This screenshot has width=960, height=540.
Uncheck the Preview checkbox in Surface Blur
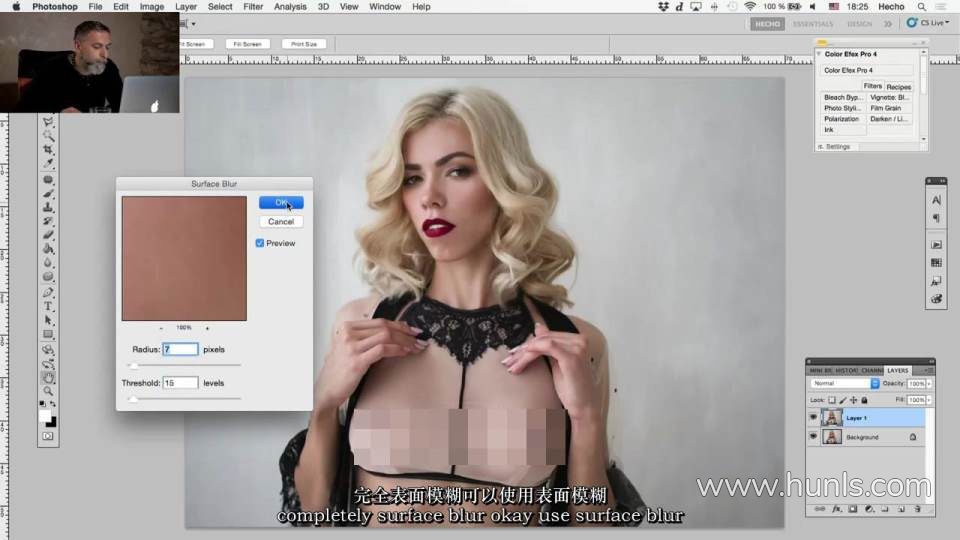(x=260, y=243)
